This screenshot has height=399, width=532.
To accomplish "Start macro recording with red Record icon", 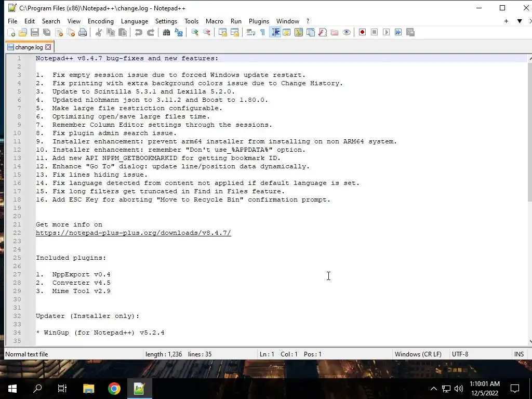I will 362,32.
